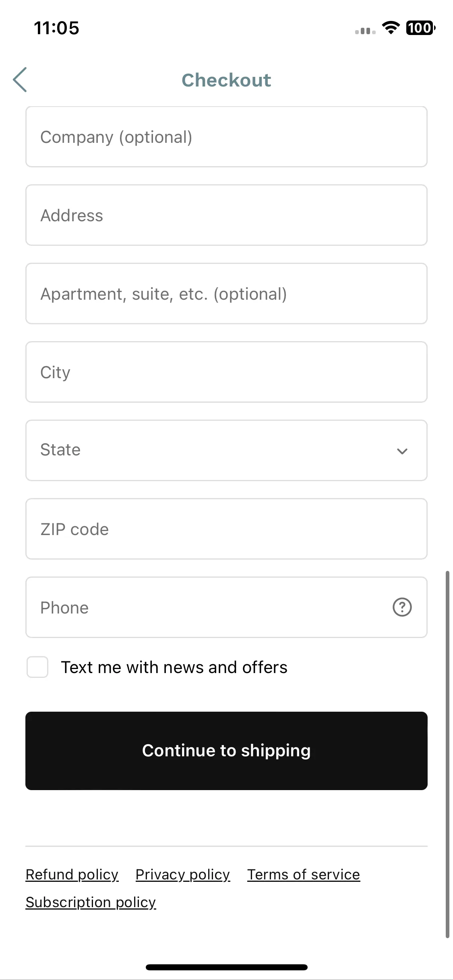Continue to shipping
The image size is (453, 980).
226,751
